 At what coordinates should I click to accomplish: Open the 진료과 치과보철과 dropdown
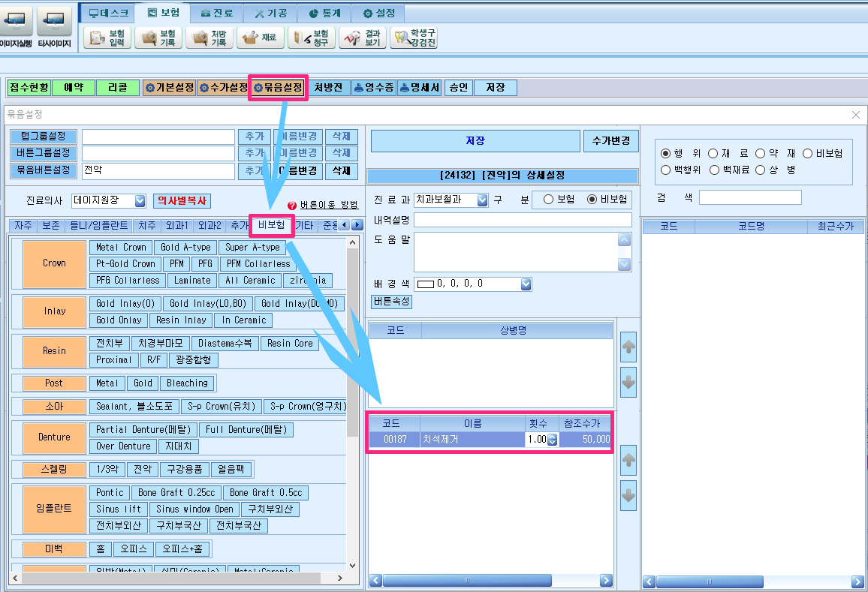[482, 200]
